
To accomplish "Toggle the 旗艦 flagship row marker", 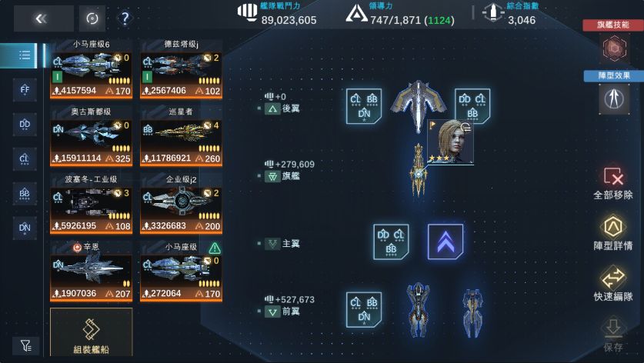I will [x=272, y=176].
